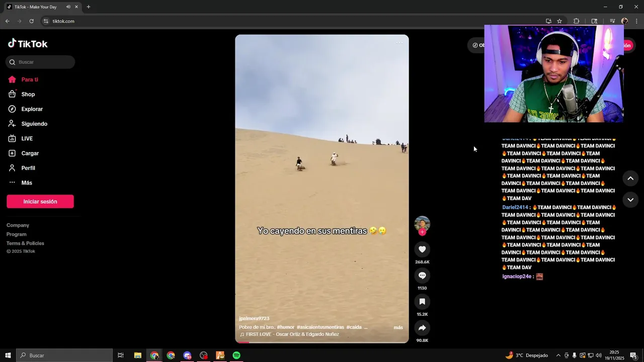Screen dimensions: 644x362
Task: Open Task View on the taskbar
Action: [121, 355]
